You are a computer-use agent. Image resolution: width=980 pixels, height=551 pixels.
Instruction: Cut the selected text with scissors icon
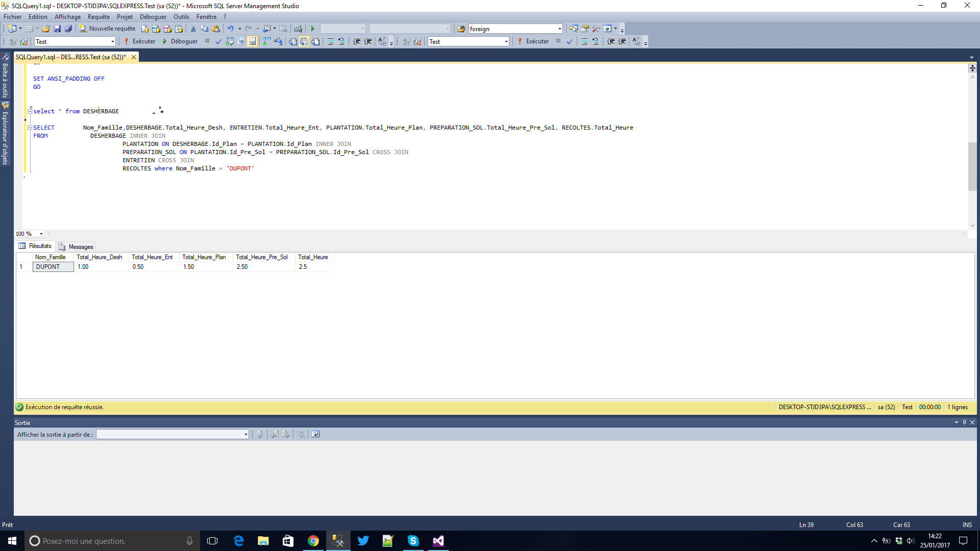click(x=193, y=29)
